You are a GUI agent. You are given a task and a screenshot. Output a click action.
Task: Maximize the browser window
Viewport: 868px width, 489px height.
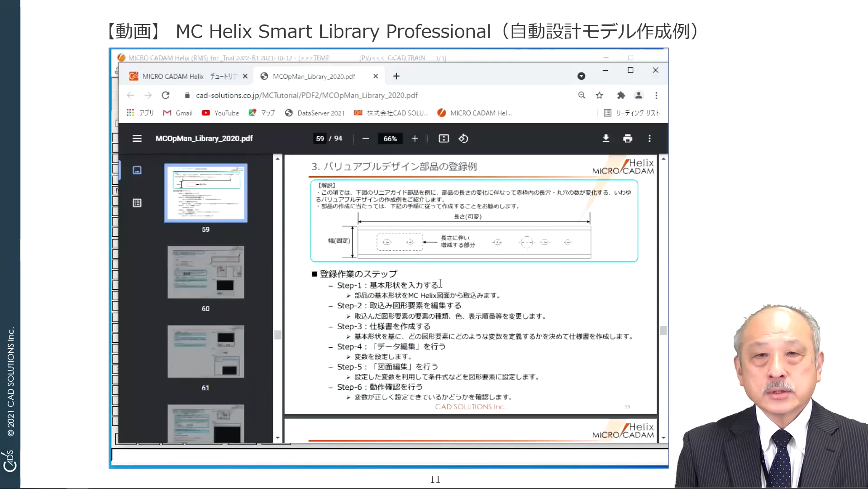point(630,70)
